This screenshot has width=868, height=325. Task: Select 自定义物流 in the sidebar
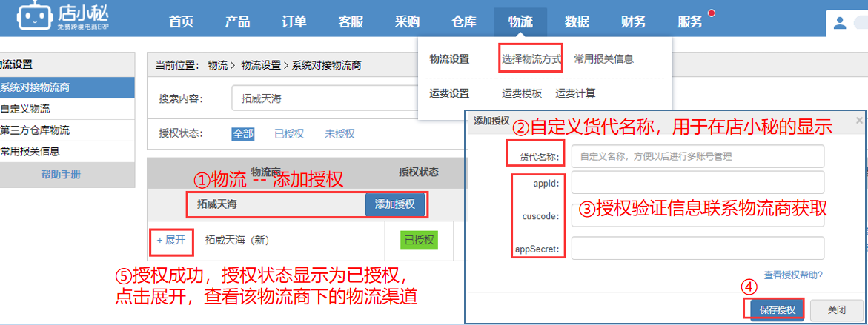coord(67,109)
